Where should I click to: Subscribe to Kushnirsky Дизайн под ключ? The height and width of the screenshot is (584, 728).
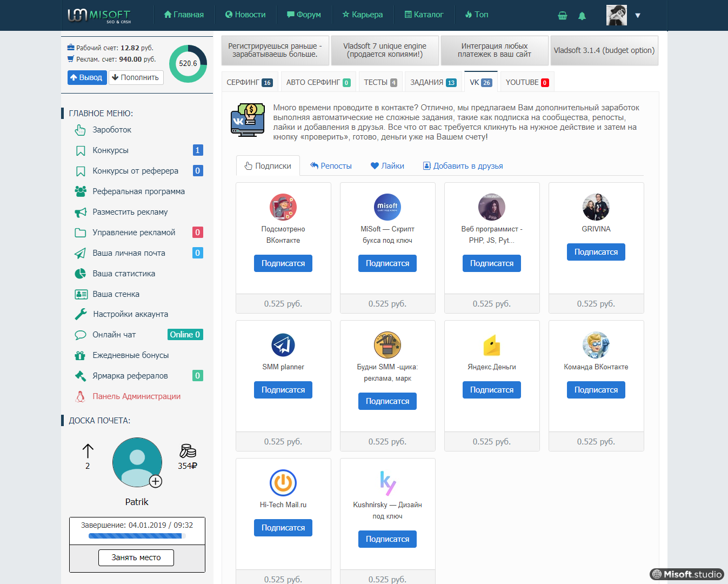(388, 539)
